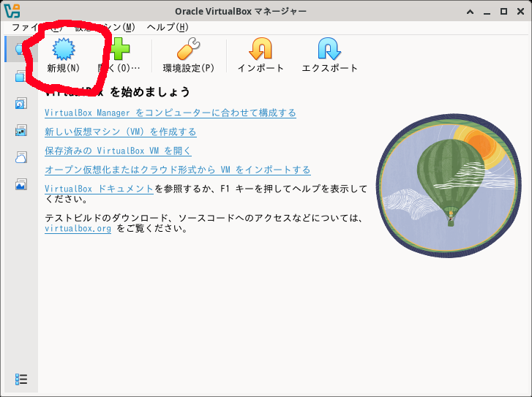
Task: Click the '新しい仮想マシン (VM) を作成する' link
Action: pyautogui.click(x=120, y=132)
